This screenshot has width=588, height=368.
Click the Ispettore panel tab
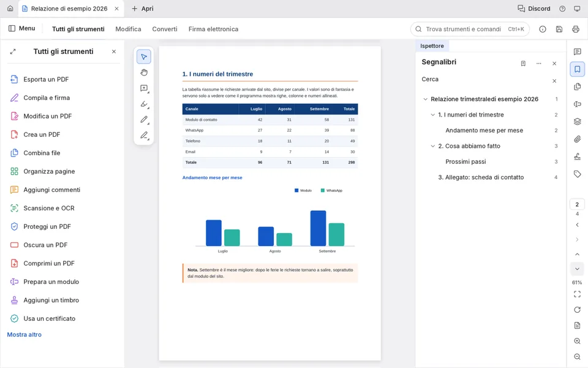432,46
